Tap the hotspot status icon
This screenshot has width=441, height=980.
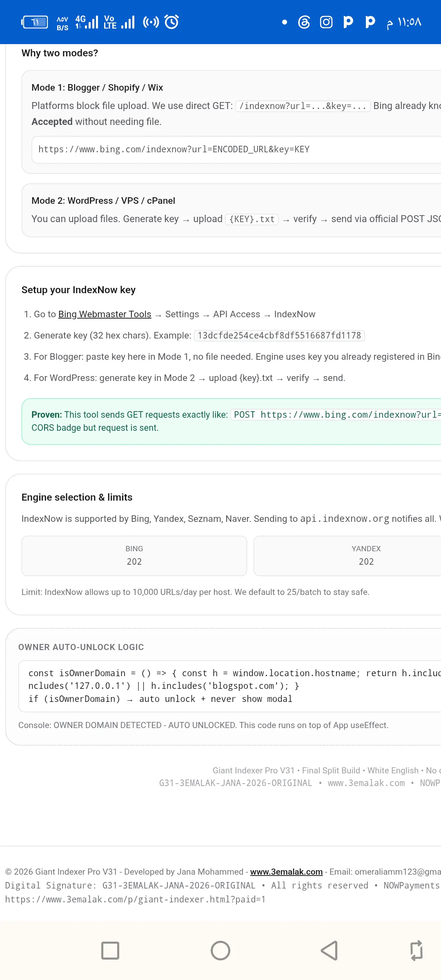tap(151, 22)
